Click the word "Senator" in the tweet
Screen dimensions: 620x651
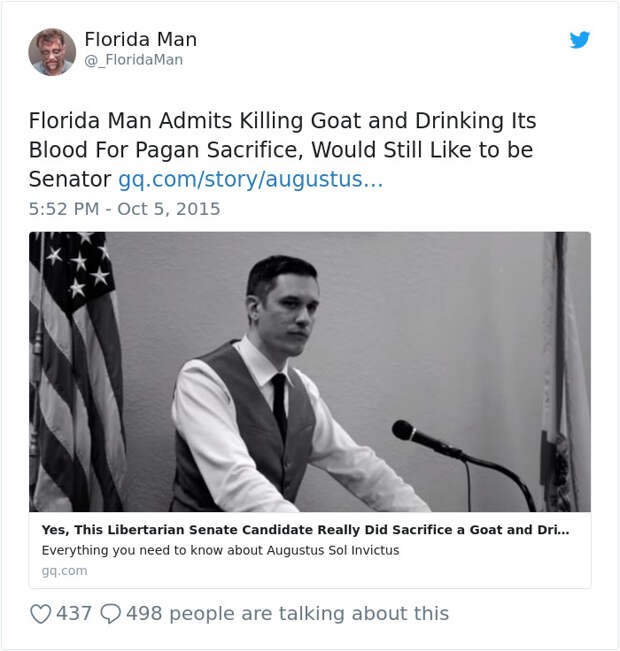(70, 180)
